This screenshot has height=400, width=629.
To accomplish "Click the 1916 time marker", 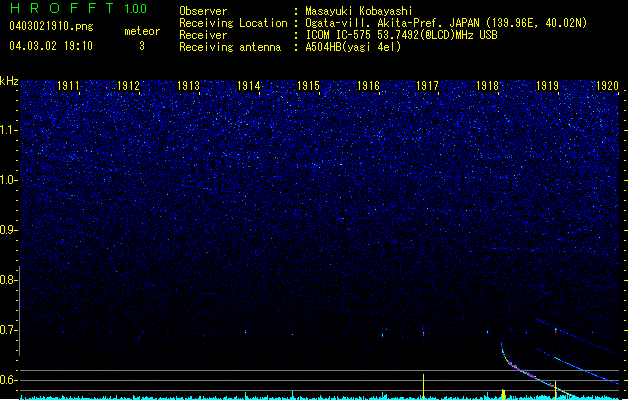I will [x=368, y=86].
